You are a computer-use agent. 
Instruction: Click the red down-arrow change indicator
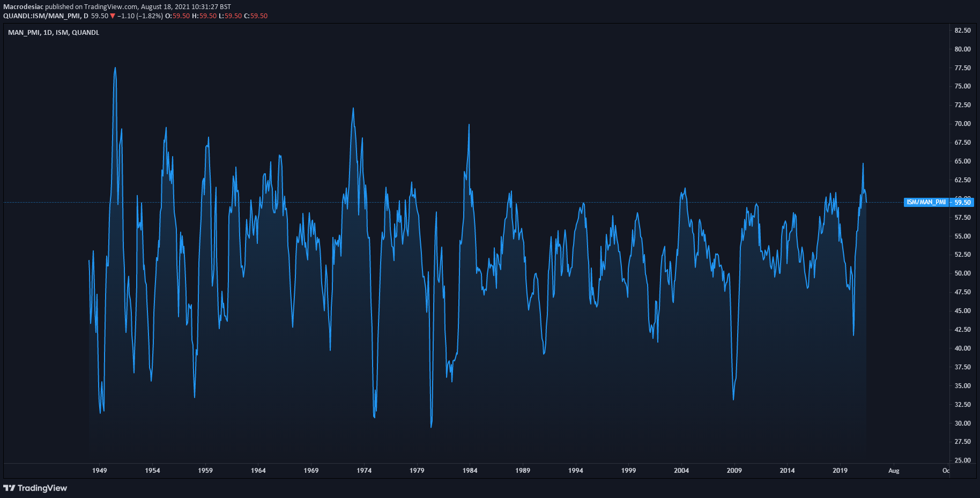click(113, 16)
